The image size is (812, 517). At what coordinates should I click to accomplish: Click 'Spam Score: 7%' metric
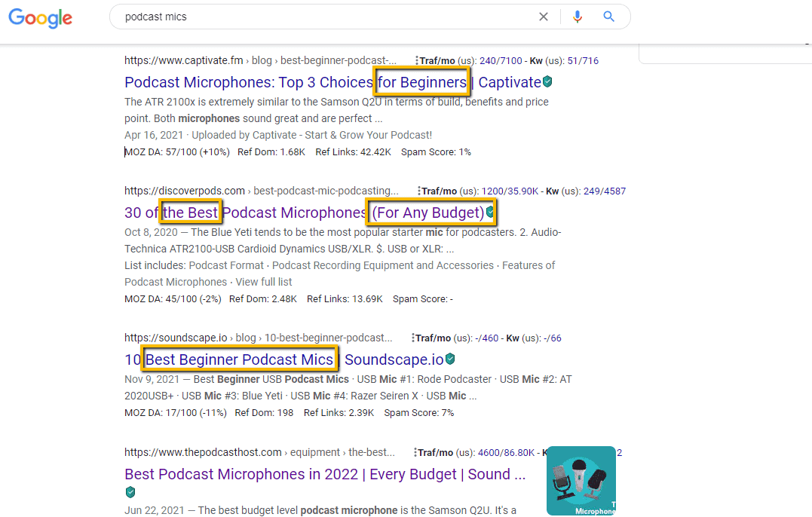(419, 413)
